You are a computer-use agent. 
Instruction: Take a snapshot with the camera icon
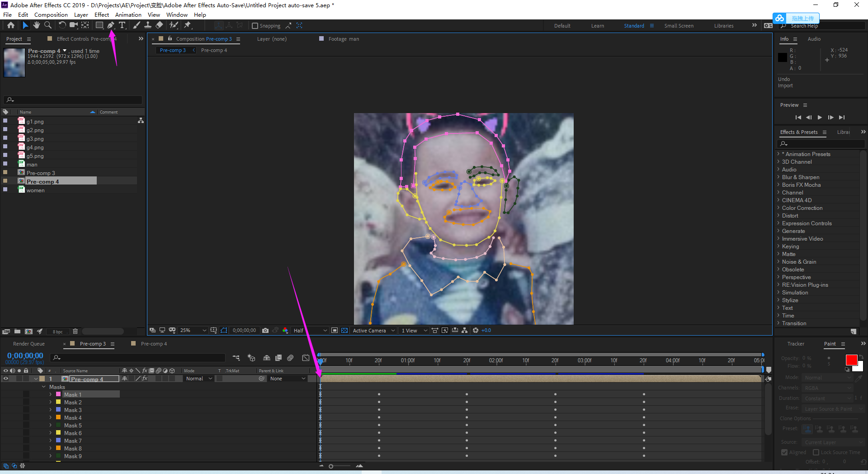(265, 331)
